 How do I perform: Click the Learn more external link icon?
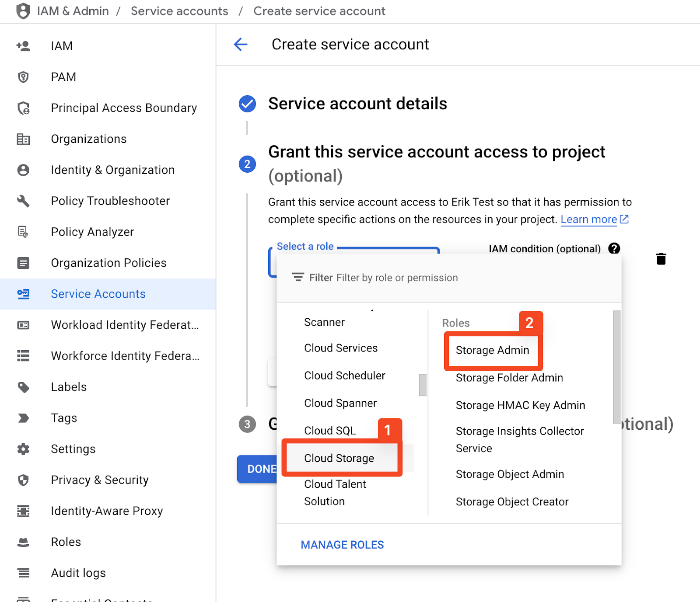pyautogui.click(x=624, y=219)
